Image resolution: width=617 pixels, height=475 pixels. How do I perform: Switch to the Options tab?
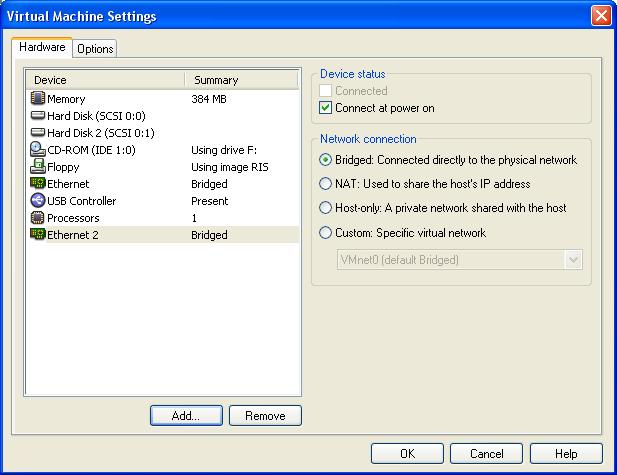[95, 48]
